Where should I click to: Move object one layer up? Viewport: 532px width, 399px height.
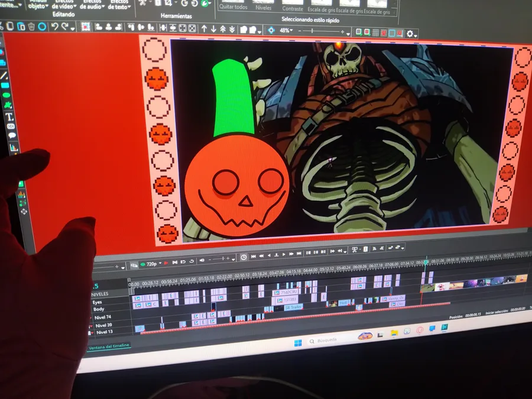pyautogui.click(x=205, y=29)
